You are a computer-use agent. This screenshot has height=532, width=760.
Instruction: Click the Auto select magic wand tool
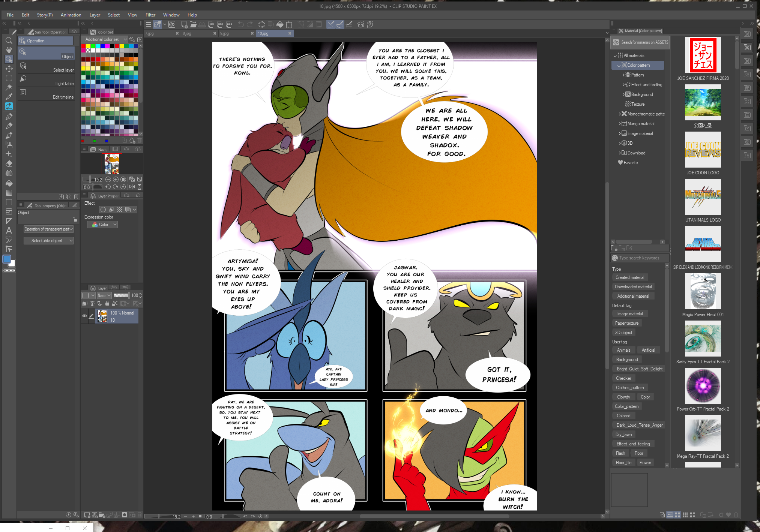[9, 87]
